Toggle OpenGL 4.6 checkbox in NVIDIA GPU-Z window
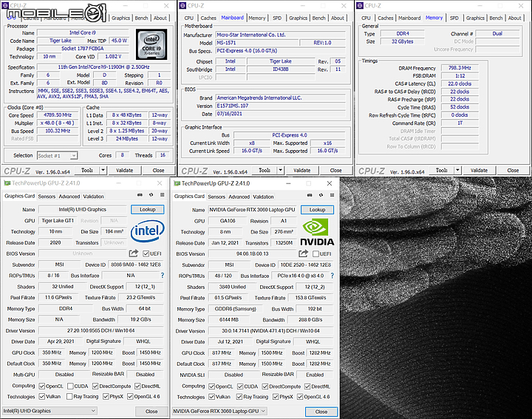 coord(300,397)
